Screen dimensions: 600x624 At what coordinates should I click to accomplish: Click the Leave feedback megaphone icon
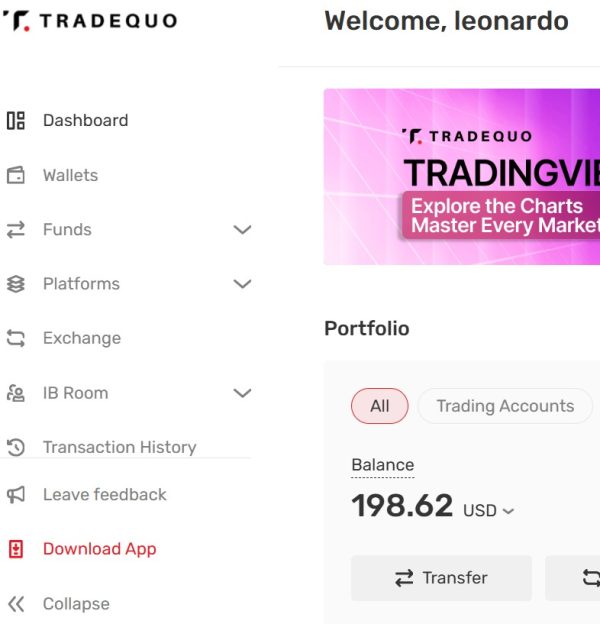pos(16,495)
